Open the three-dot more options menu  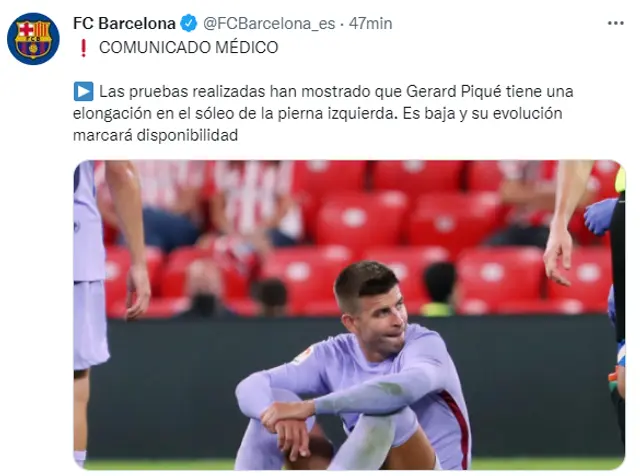(616, 23)
